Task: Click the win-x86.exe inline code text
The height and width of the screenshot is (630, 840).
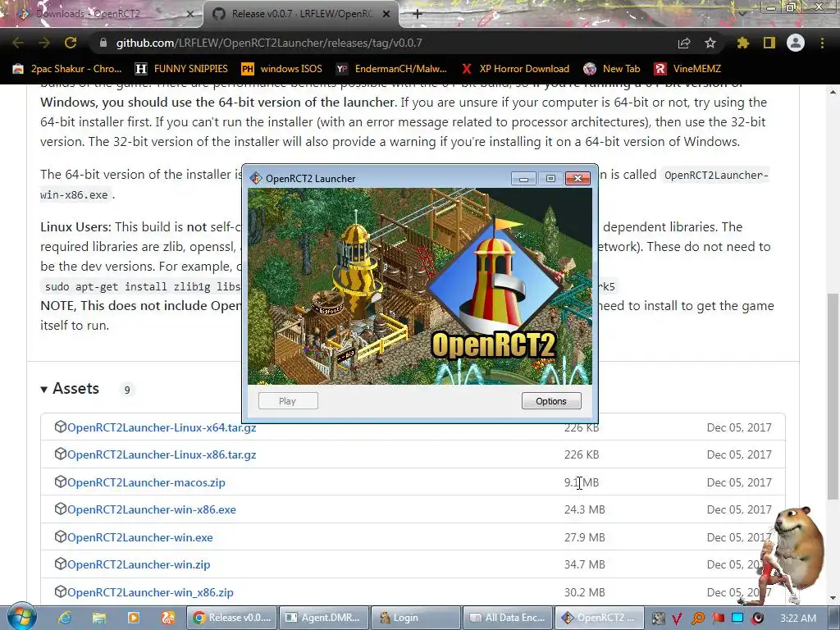Action: tap(74, 195)
